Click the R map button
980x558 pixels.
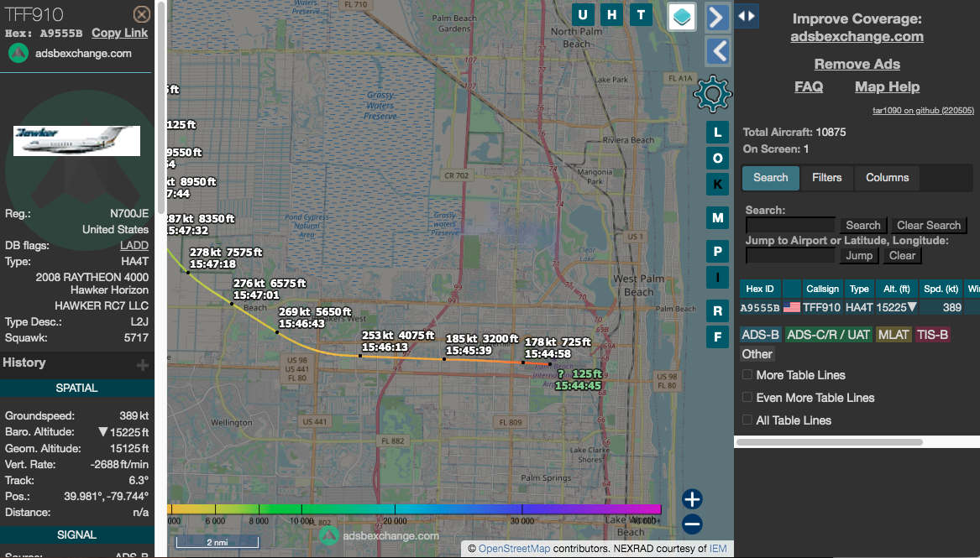pos(717,310)
